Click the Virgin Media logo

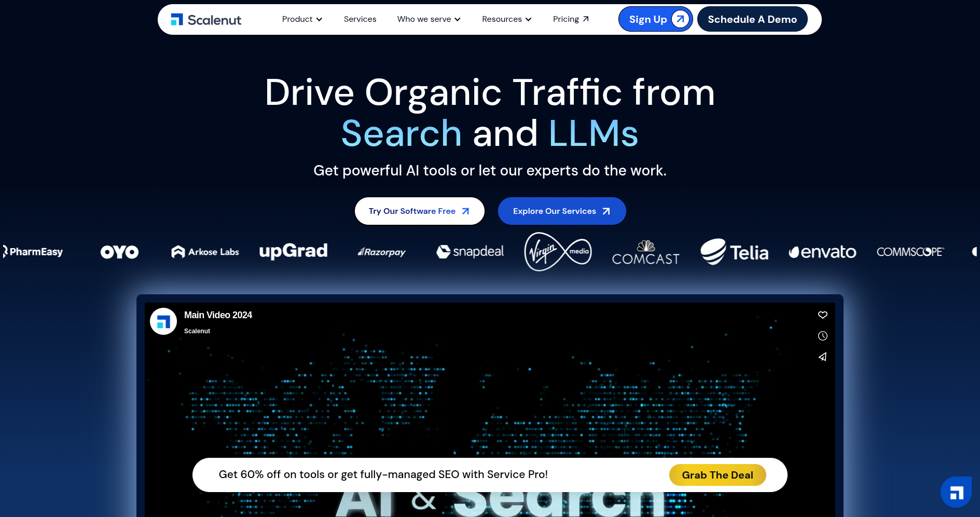pos(558,252)
